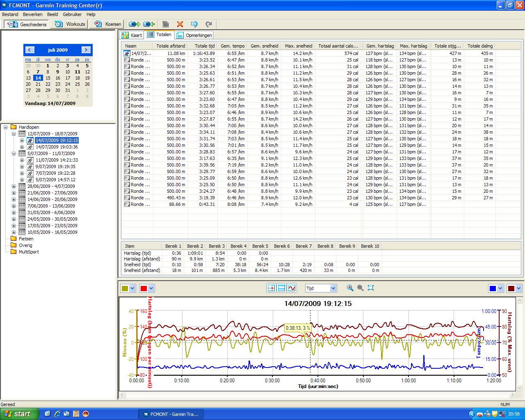The width and height of the screenshot is (525, 420).
Task: Open the Bewerken menu
Action: pos(33,14)
